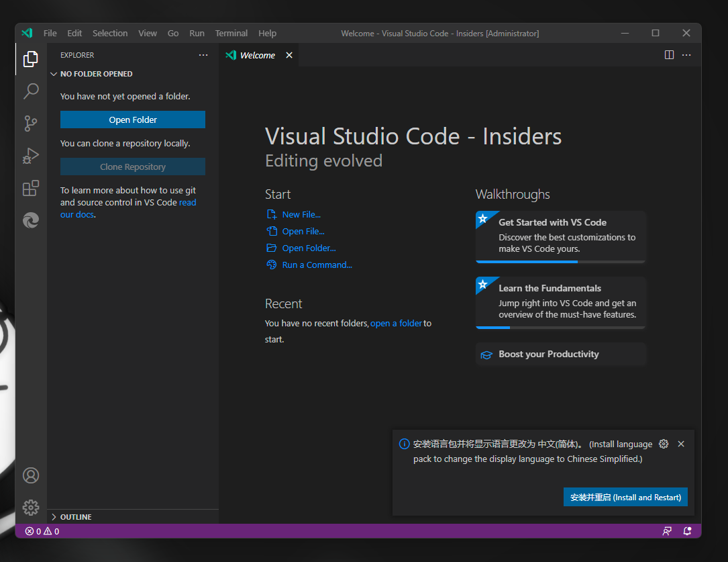Image resolution: width=728 pixels, height=562 pixels.
Task: Click the Run a Command... link
Action: (x=317, y=265)
